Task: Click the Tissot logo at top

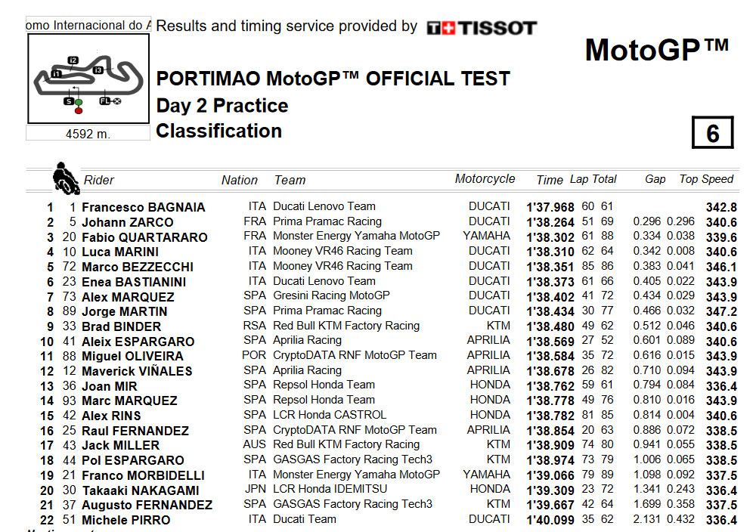Action: (x=482, y=28)
